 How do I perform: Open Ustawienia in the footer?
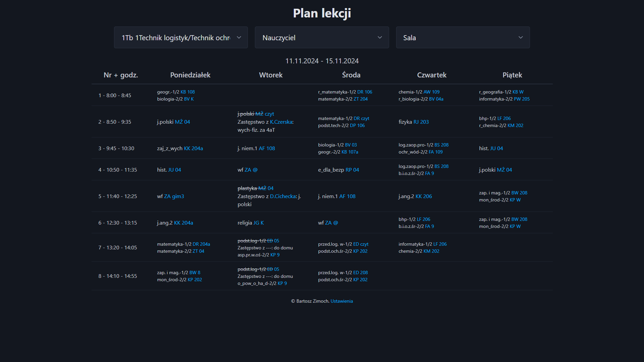click(341, 301)
